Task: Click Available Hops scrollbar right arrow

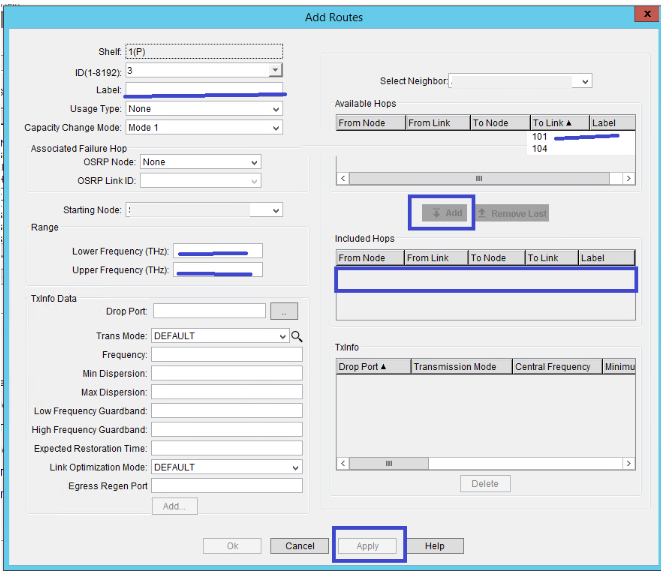Action: coord(629,178)
